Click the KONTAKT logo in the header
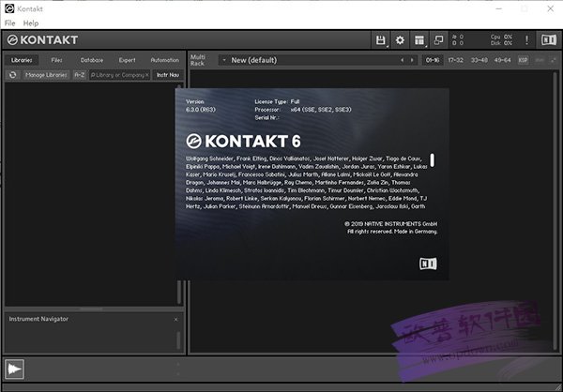 click(42, 39)
